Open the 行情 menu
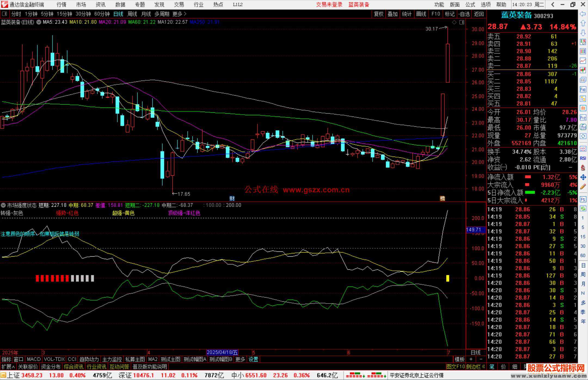The image size is (588, 380). coord(61,5)
